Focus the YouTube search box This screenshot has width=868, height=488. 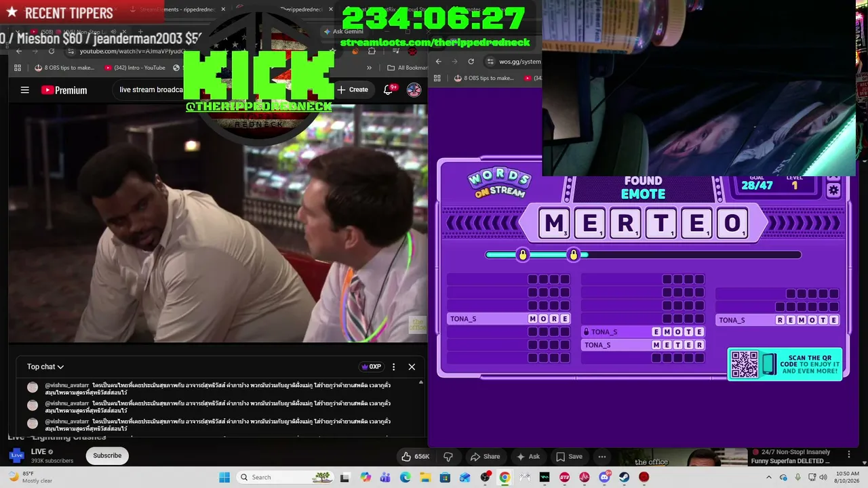click(x=151, y=89)
